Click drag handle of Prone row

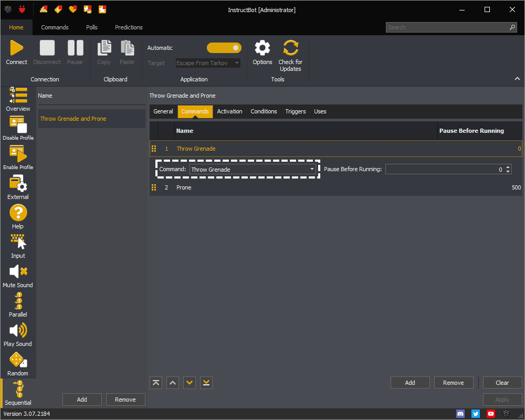coord(154,187)
